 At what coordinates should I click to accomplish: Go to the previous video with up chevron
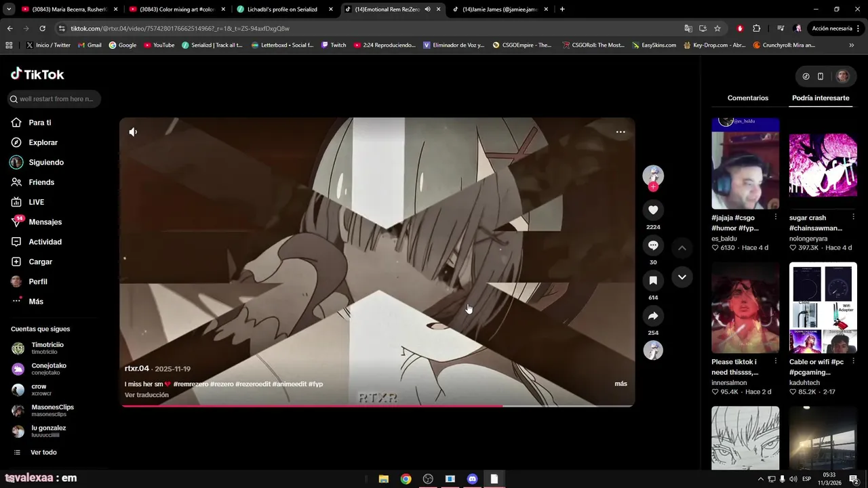tap(682, 248)
